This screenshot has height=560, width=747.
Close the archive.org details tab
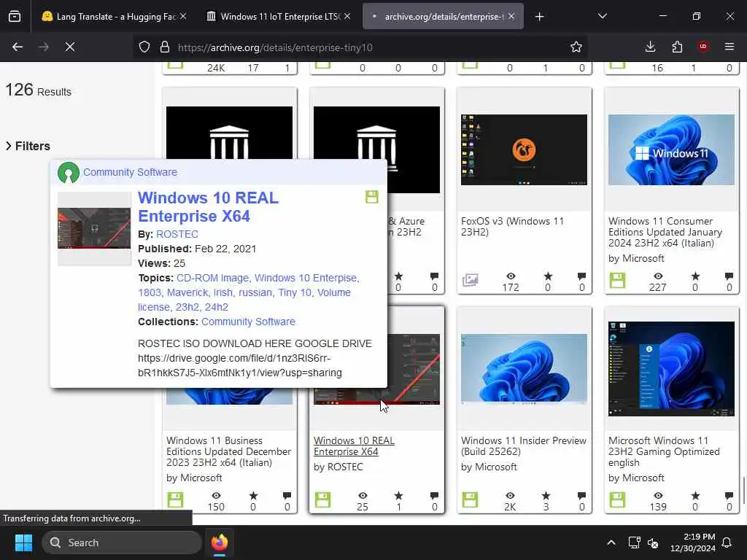click(511, 16)
